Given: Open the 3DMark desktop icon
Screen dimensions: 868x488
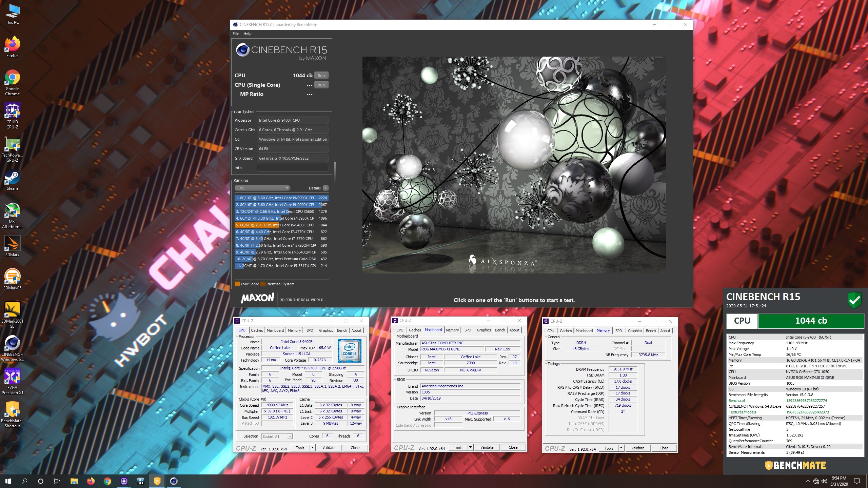Looking at the screenshot, I should pos(13,246).
